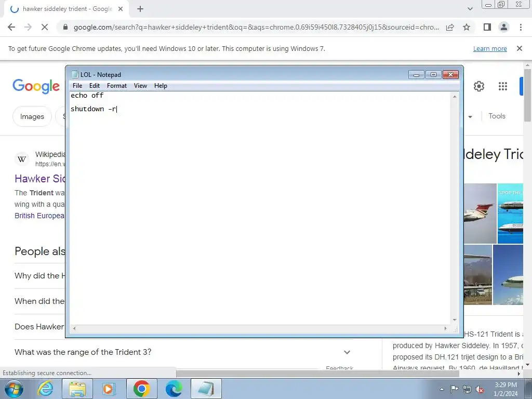
Task: Go to Google home via logo
Action: 36,86
